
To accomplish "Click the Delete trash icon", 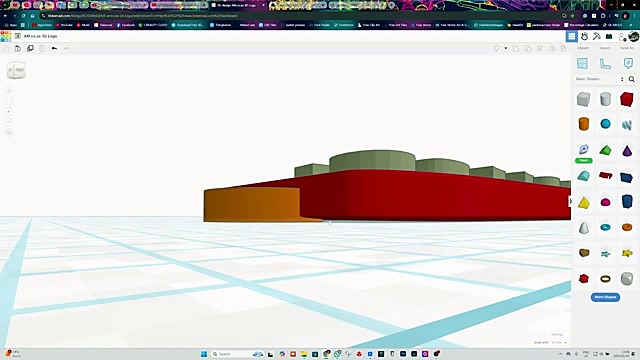I will pyautogui.click(x=42, y=49).
